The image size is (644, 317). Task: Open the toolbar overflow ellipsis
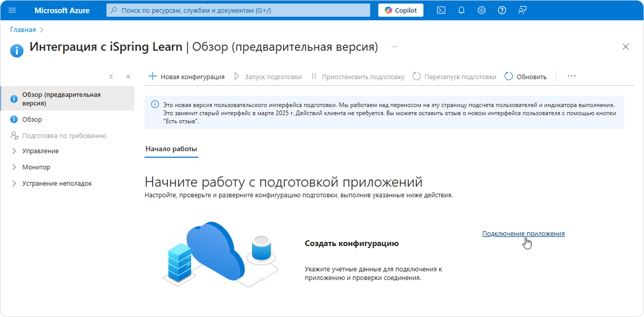coord(572,76)
